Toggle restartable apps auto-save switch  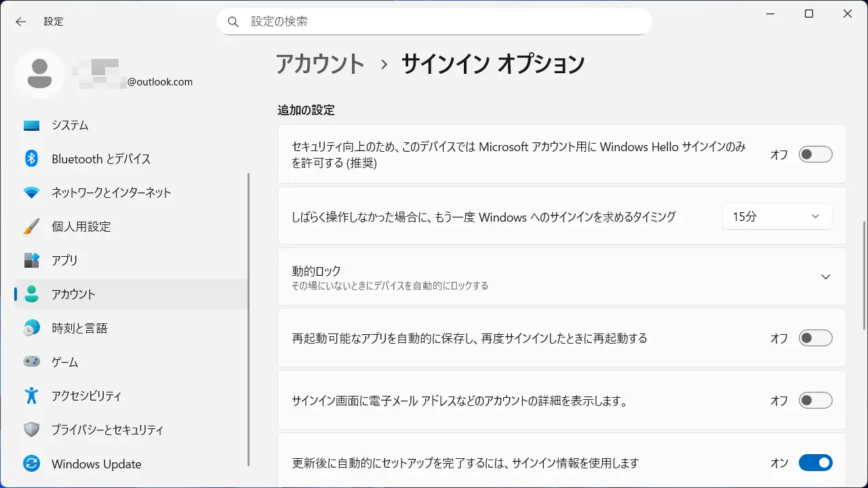(815, 338)
